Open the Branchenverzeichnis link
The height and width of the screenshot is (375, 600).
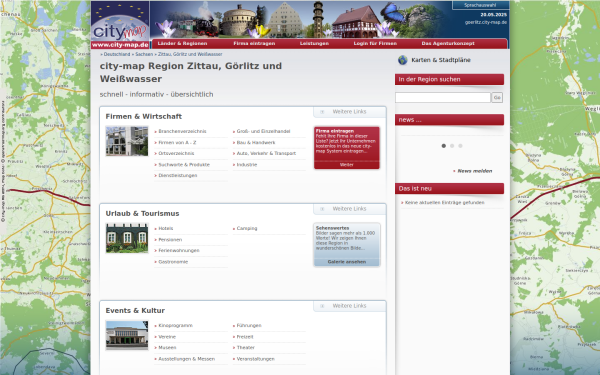(182, 131)
